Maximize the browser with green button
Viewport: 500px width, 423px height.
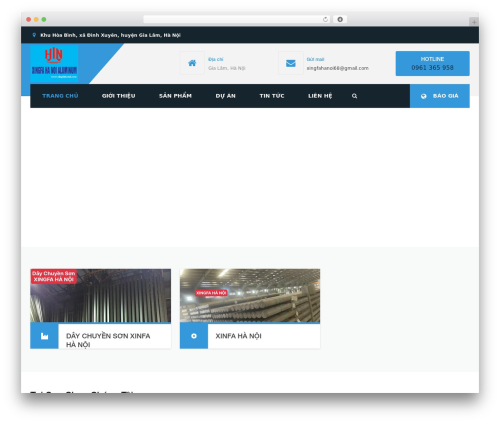pyautogui.click(x=44, y=19)
